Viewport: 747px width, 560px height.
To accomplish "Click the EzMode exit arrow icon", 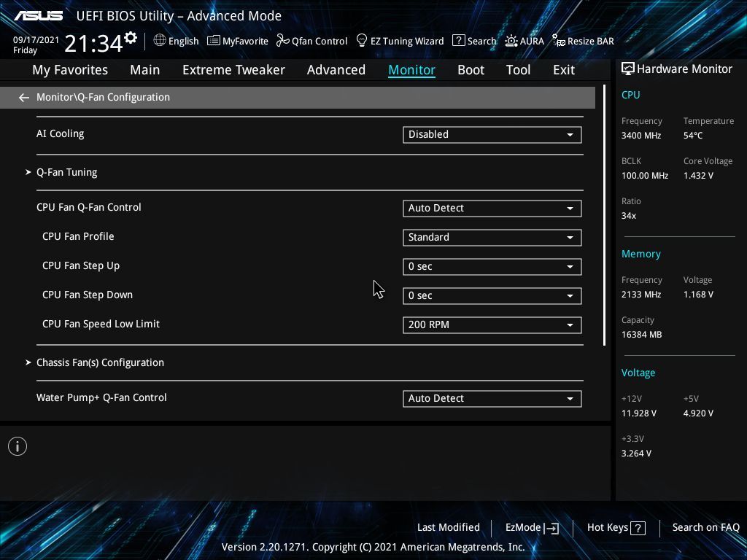I will click(551, 528).
